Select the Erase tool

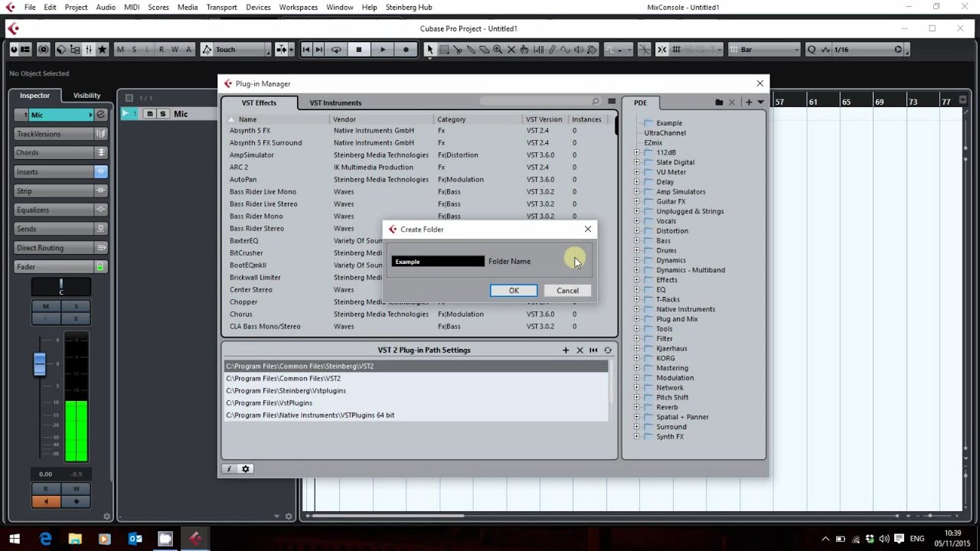click(x=484, y=50)
